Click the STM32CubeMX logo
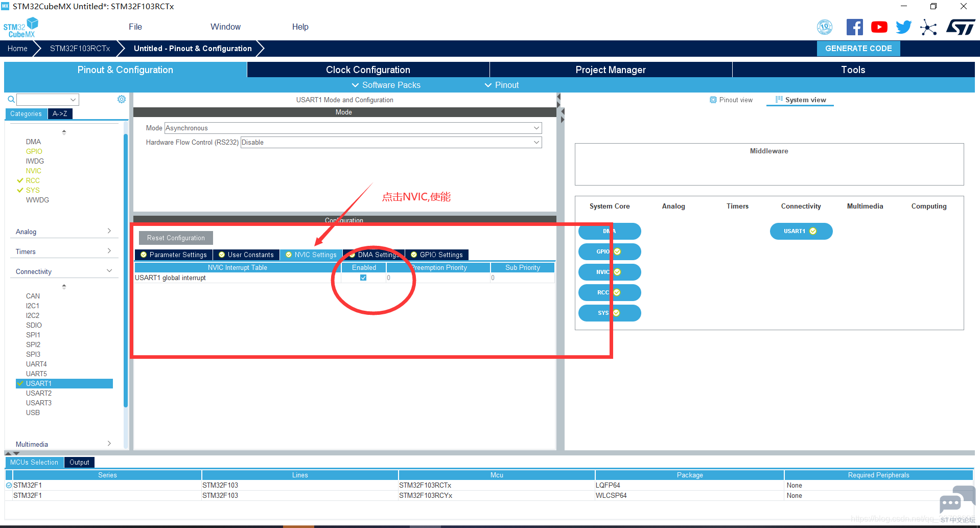Viewport: 980px width, 528px height. pos(21,28)
